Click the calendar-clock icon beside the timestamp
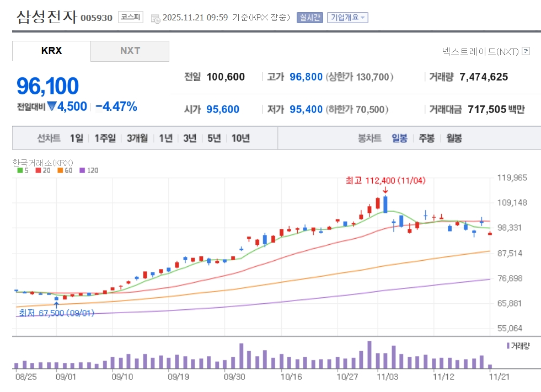Viewport: 541px width, 392px height. (x=156, y=18)
